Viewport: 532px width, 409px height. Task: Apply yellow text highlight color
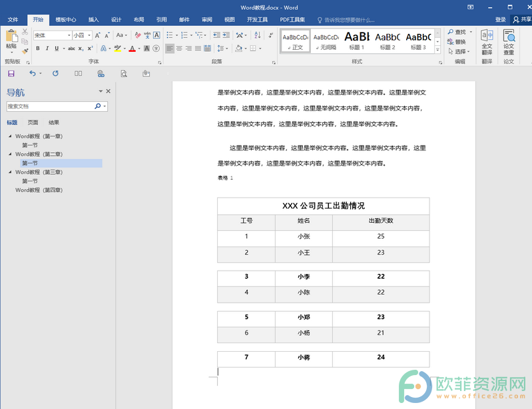coord(118,49)
